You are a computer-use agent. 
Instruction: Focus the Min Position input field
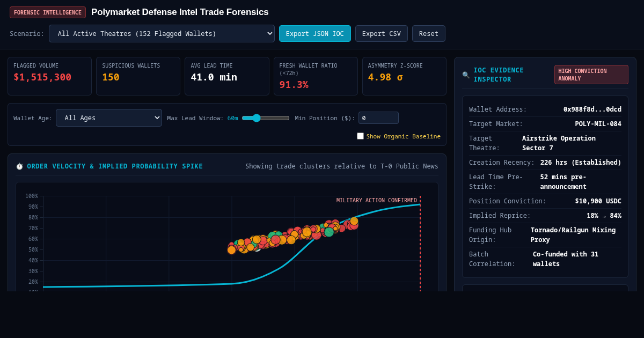point(378,118)
